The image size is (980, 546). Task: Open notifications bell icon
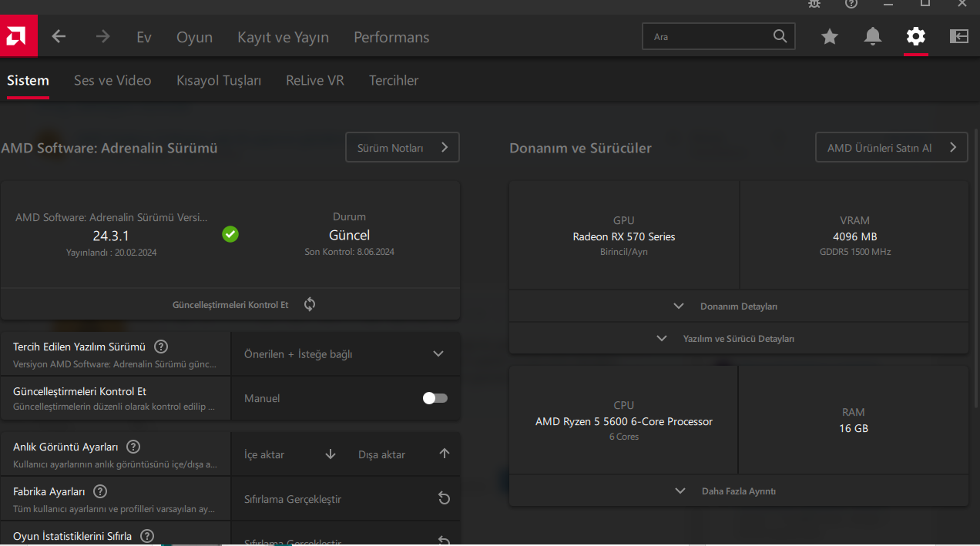pyautogui.click(x=873, y=36)
